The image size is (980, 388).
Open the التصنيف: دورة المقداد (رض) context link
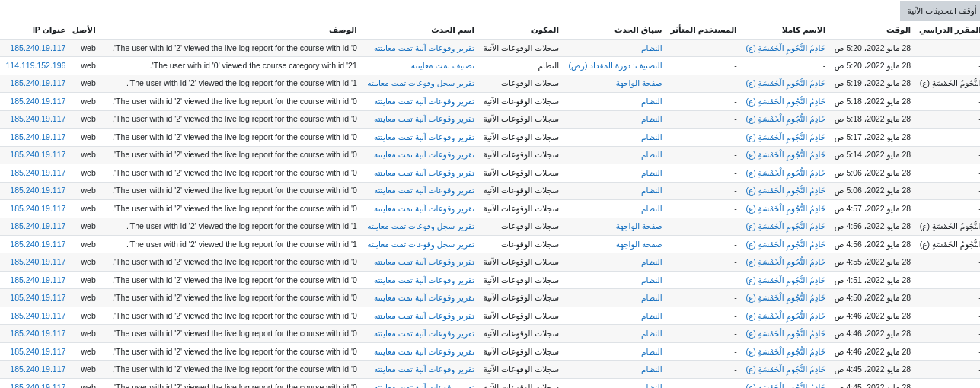click(615, 65)
